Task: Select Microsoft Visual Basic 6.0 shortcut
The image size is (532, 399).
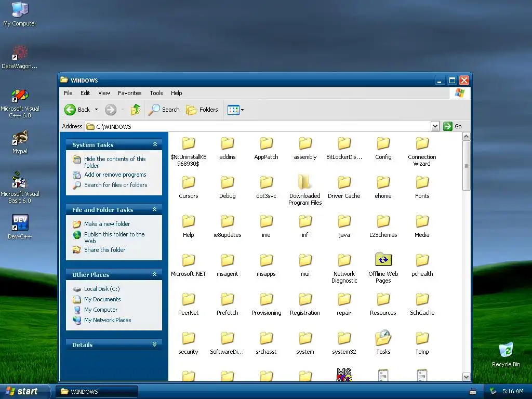Action: 20,188
